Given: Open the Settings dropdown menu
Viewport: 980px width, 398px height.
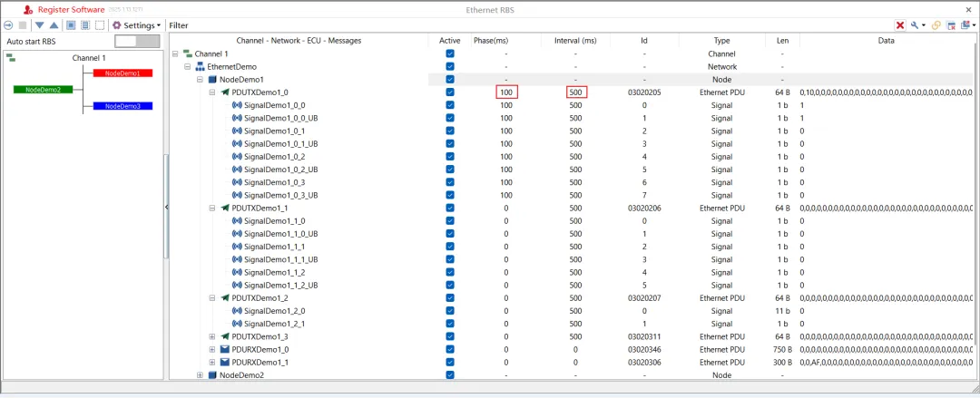Looking at the screenshot, I should click(136, 25).
